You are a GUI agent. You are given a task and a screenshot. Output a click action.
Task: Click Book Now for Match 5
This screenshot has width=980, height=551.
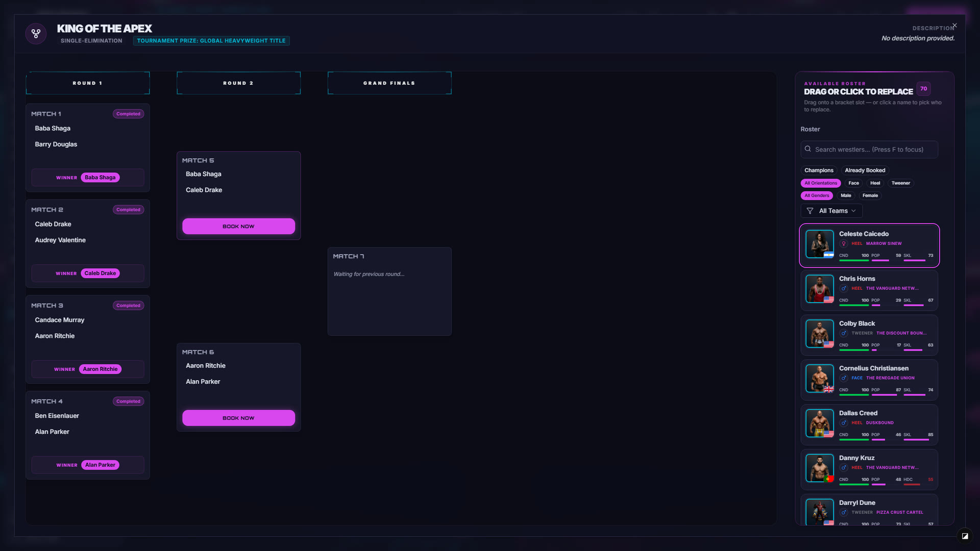[238, 227]
